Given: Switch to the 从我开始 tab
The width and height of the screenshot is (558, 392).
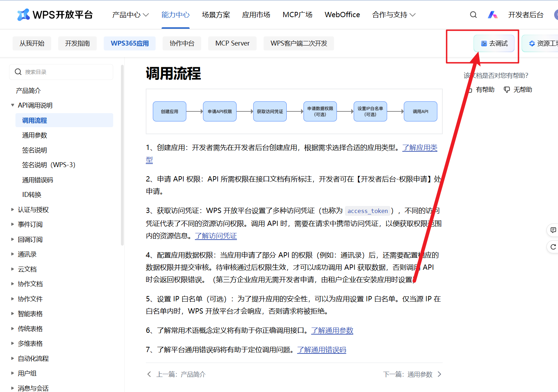Looking at the screenshot, I should point(32,43).
